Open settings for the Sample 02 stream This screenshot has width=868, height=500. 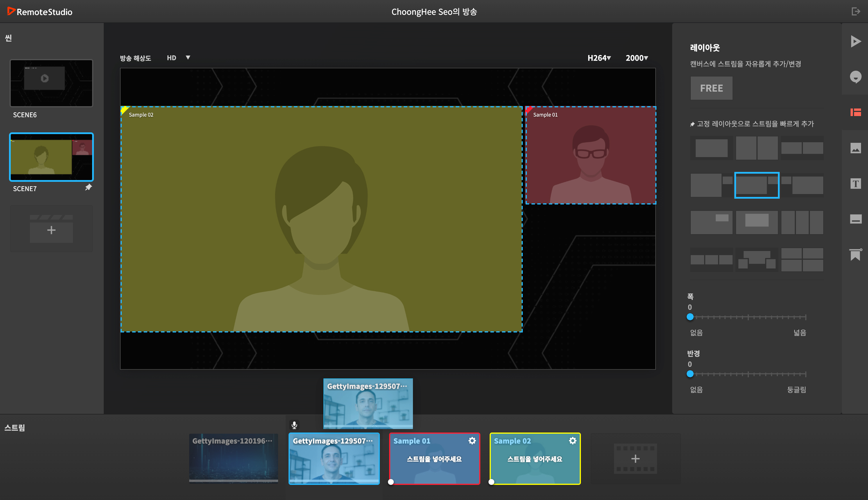click(x=572, y=440)
